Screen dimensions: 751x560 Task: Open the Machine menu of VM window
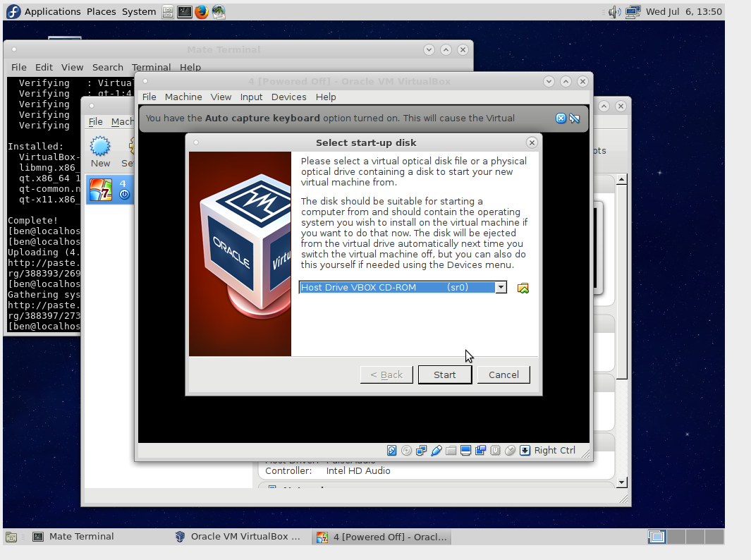click(183, 97)
